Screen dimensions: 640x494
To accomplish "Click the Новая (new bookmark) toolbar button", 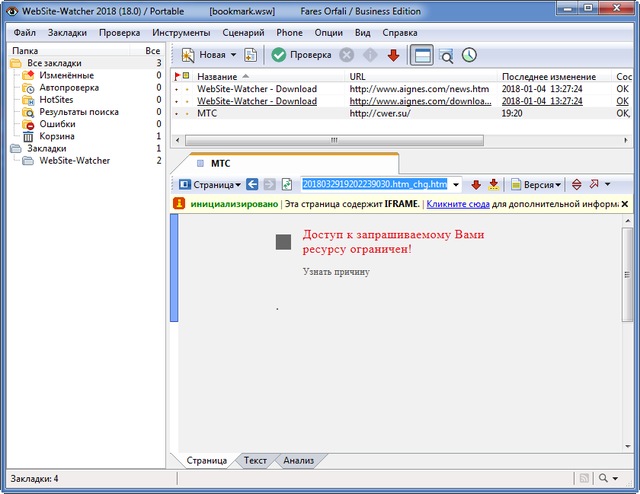I will pos(204,55).
